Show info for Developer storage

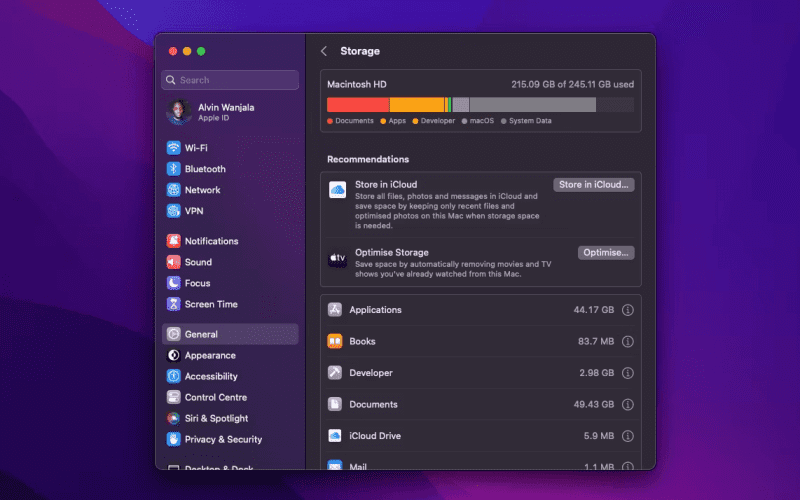pos(628,373)
